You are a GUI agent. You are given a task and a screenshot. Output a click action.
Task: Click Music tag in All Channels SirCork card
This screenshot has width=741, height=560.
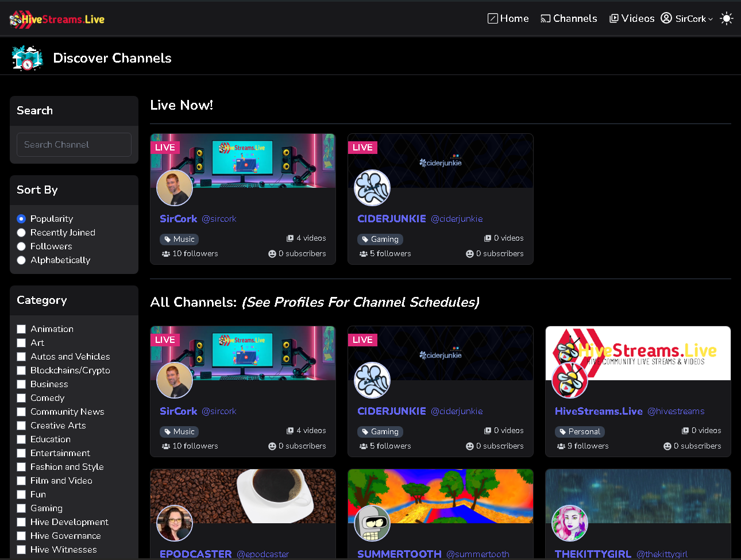tap(179, 431)
